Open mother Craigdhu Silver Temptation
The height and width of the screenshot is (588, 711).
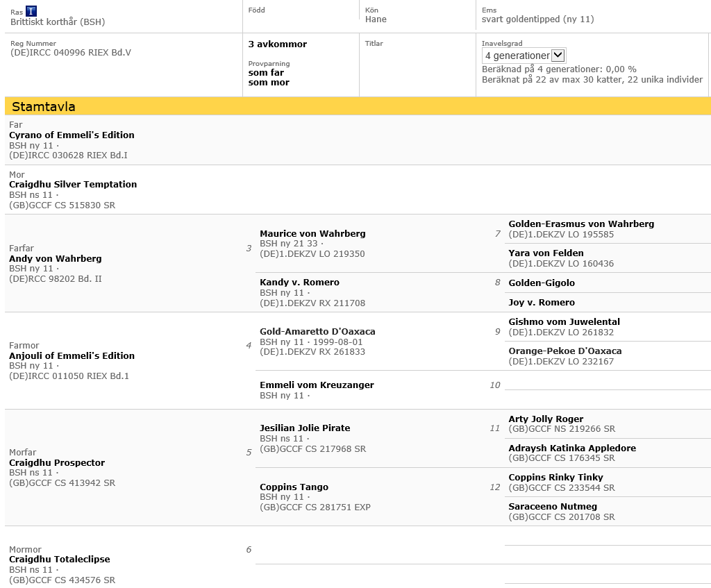73,185
